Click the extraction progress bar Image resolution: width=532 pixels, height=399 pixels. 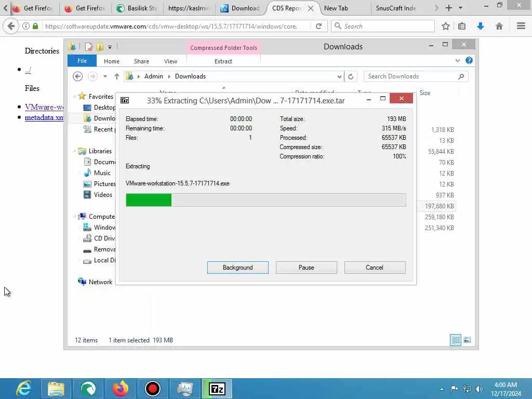(x=265, y=200)
